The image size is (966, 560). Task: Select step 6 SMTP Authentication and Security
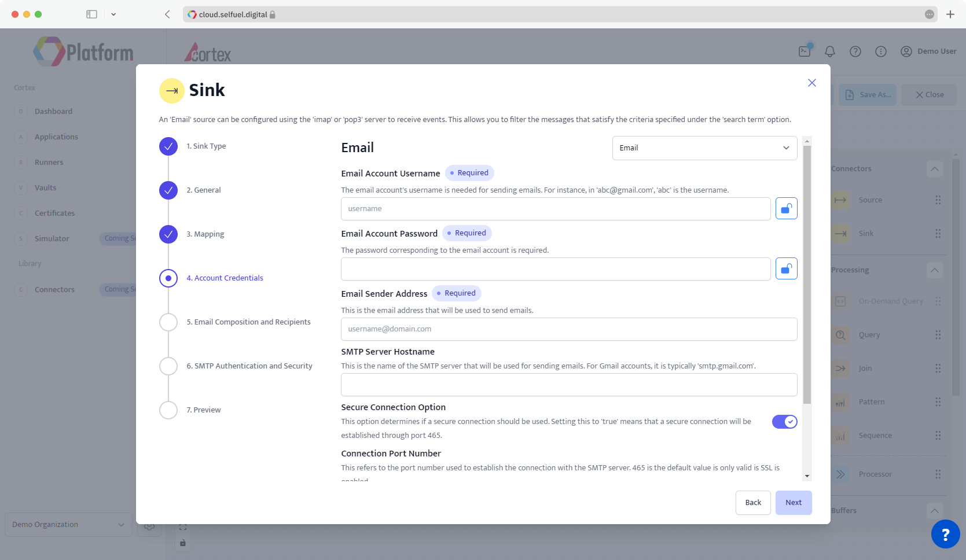168,366
